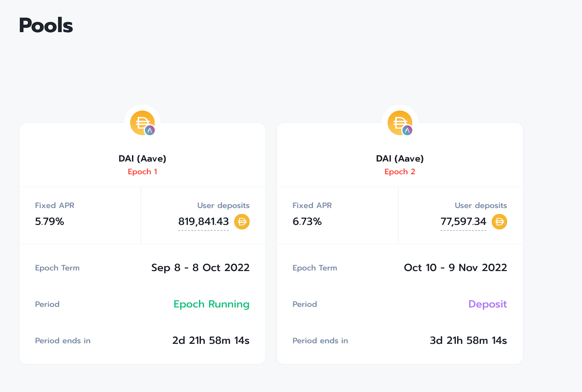Open the DAI (Aave) logo above Epoch 2 card
This screenshot has height=392, width=582.
click(399, 123)
